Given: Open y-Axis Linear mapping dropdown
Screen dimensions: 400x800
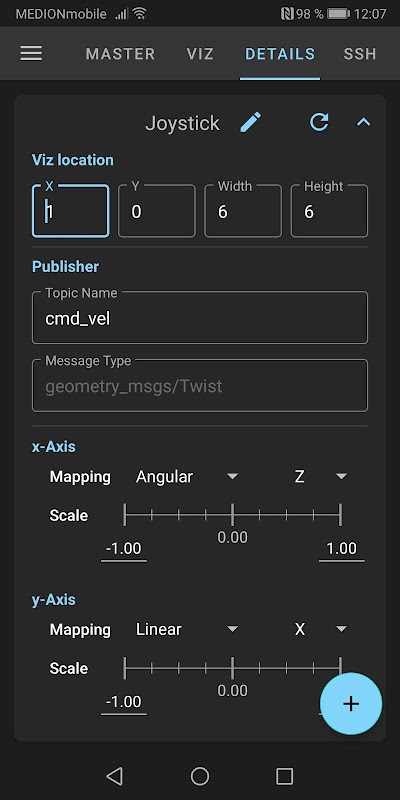Looking at the screenshot, I should tap(187, 629).
